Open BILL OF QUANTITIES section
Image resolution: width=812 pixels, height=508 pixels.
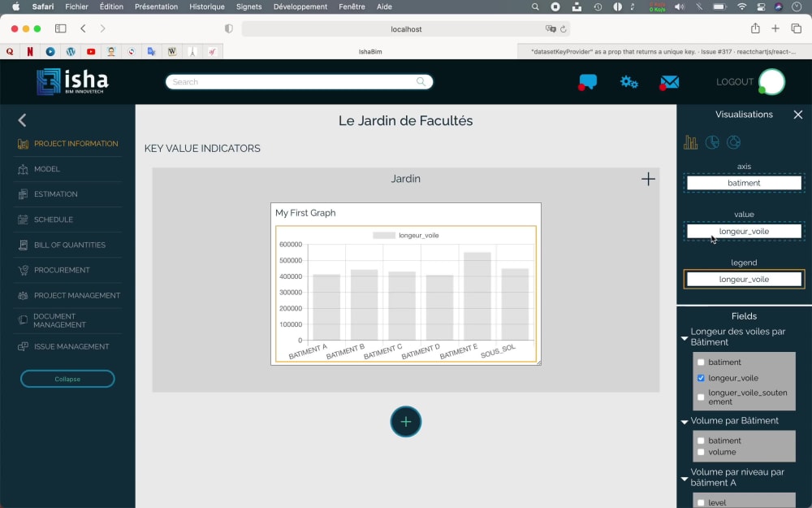coord(70,245)
